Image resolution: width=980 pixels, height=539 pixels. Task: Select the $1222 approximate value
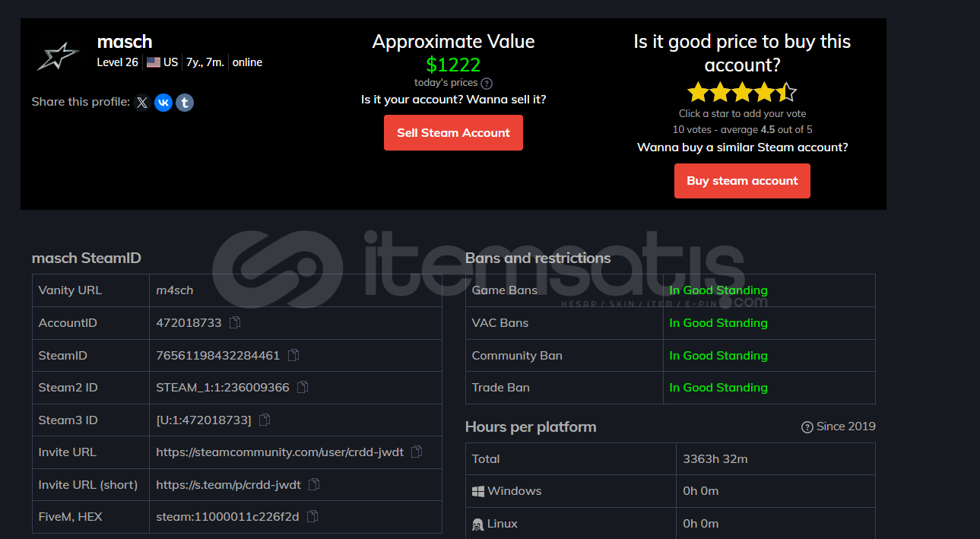tap(453, 65)
